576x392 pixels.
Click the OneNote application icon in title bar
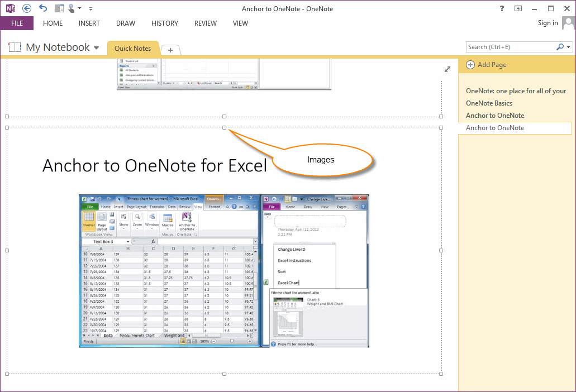[x=11, y=8]
